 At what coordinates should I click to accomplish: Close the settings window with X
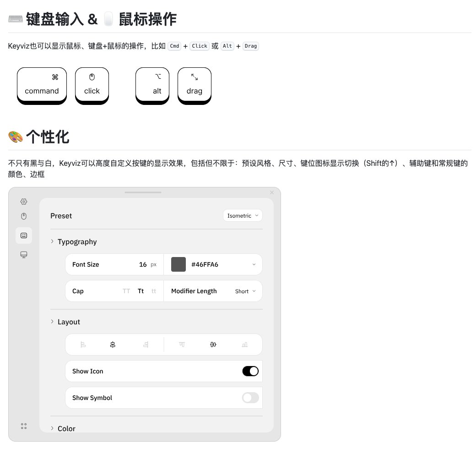click(272, 192)
